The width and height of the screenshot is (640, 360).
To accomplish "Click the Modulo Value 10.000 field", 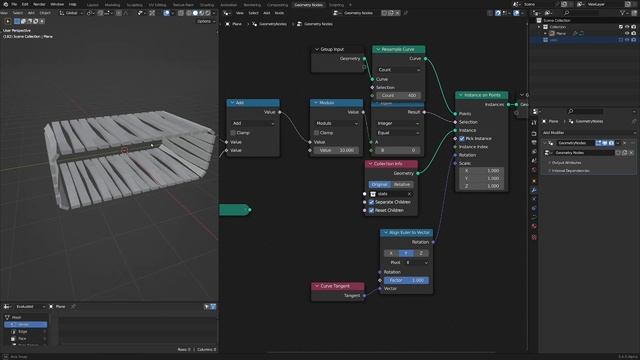I will point(337,150).
